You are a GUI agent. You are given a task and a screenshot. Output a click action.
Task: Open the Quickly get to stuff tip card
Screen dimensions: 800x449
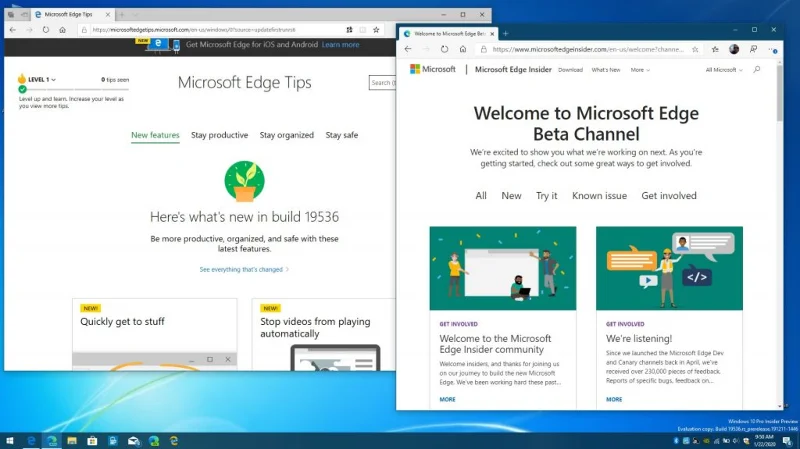coord(155,334)
